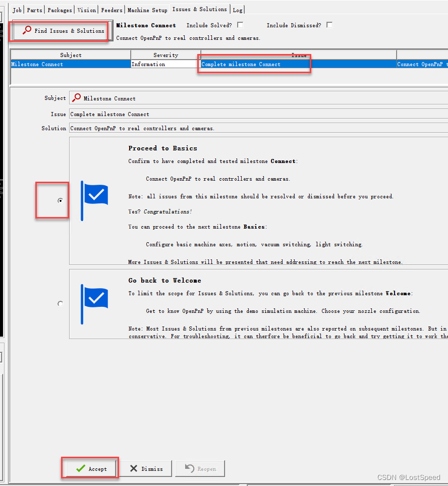The image size is (448, 486).
Task: Select the Go back to Welcome radio button
Action: tap(60, 303)
